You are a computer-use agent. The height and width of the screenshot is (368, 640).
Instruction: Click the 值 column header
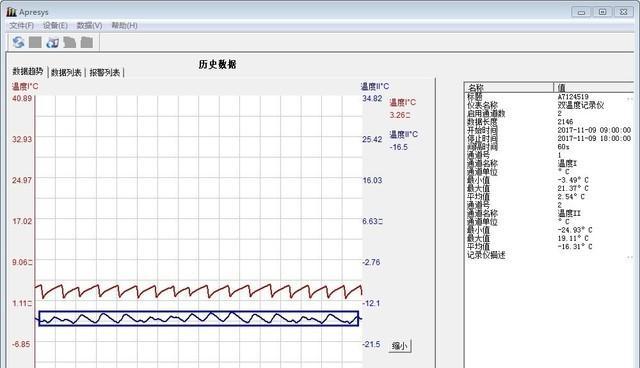(x=594, y=87)
